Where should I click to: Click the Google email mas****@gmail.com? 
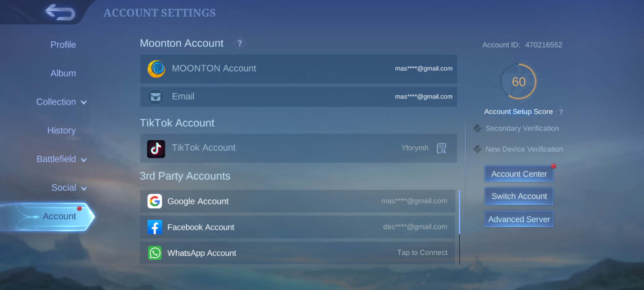[414, 201]
